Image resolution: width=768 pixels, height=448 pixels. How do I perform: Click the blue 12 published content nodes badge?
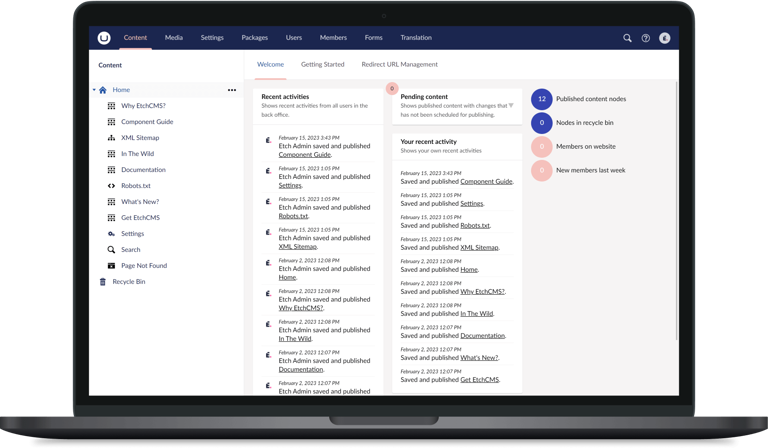541,99
